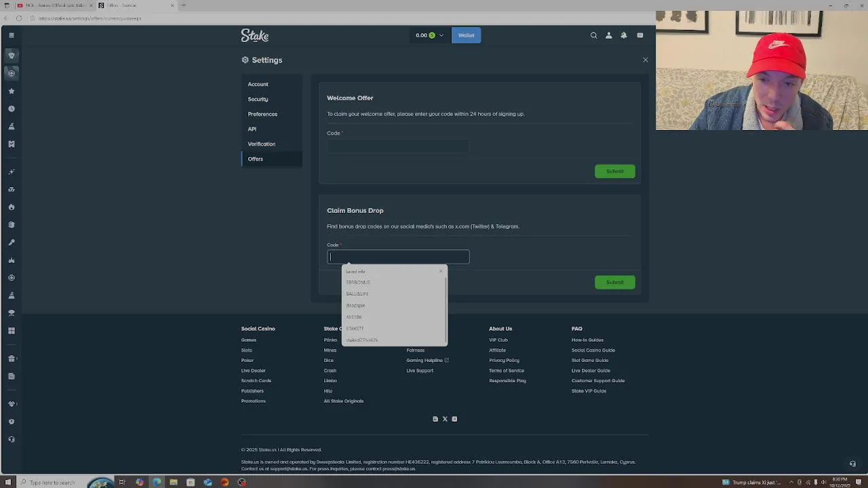The width and height of the screenshot is (868, 488).
Task: Go to Account settings tab
Action: click(258, 84)
